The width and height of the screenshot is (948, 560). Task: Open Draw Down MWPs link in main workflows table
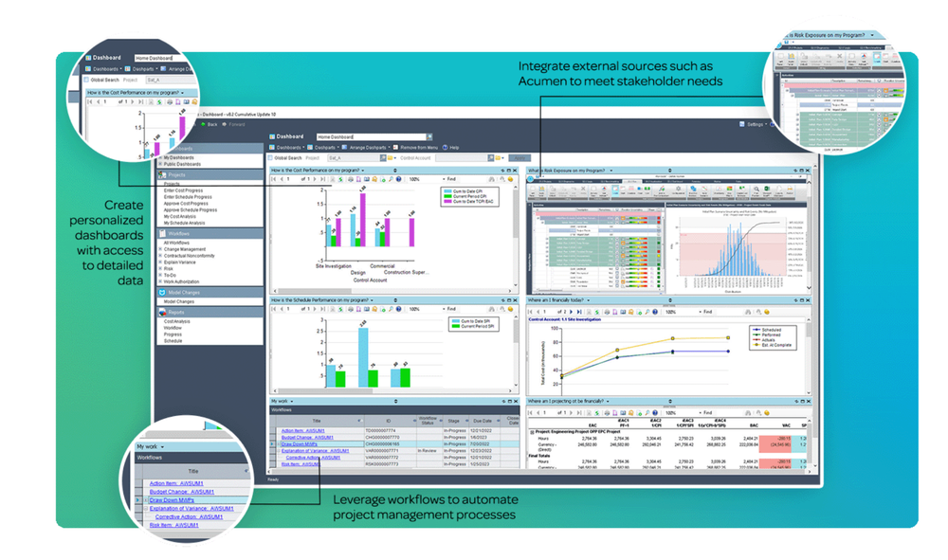pos(299,444)
